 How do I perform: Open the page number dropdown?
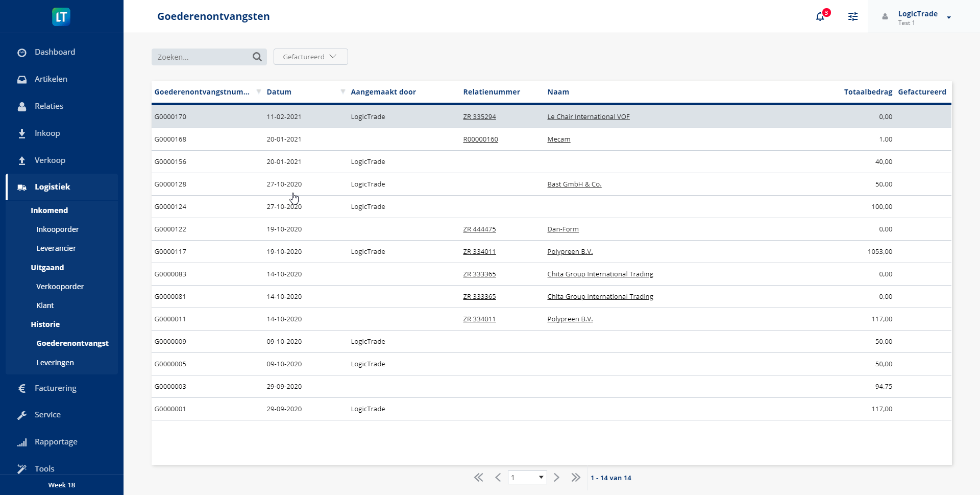tap(527, 478)
